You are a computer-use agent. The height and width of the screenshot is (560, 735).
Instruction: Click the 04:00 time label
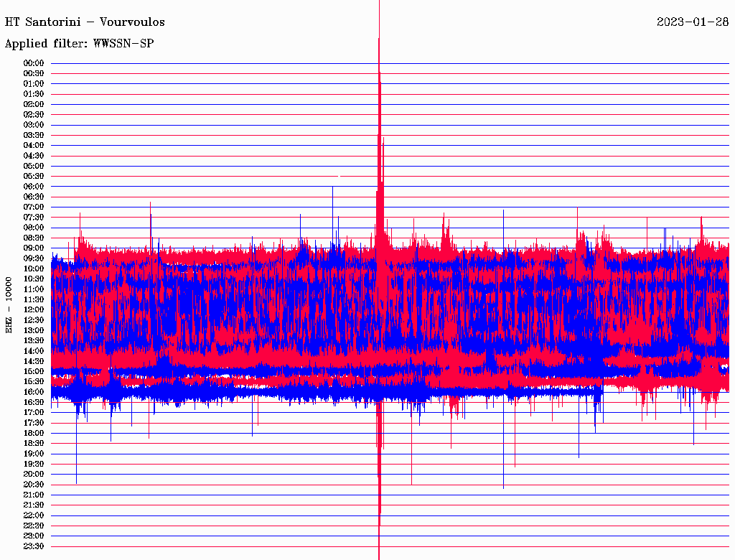tap(34, 146)
